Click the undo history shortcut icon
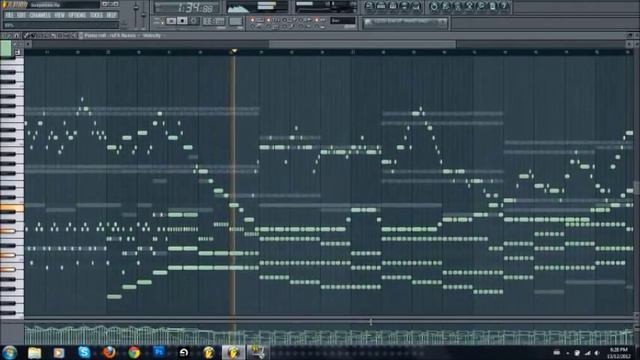Screen dimensions: 640x360 click(434, 6)
